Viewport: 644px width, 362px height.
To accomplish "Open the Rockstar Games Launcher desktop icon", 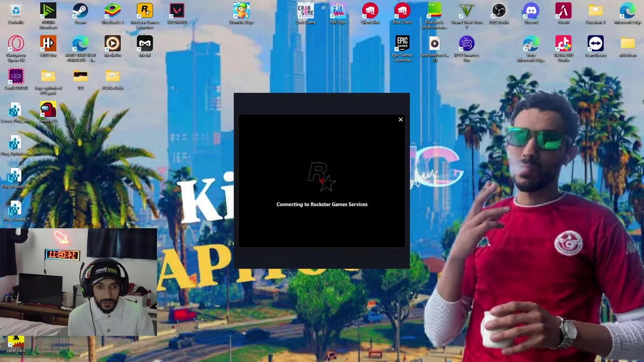I will point(145,16).
